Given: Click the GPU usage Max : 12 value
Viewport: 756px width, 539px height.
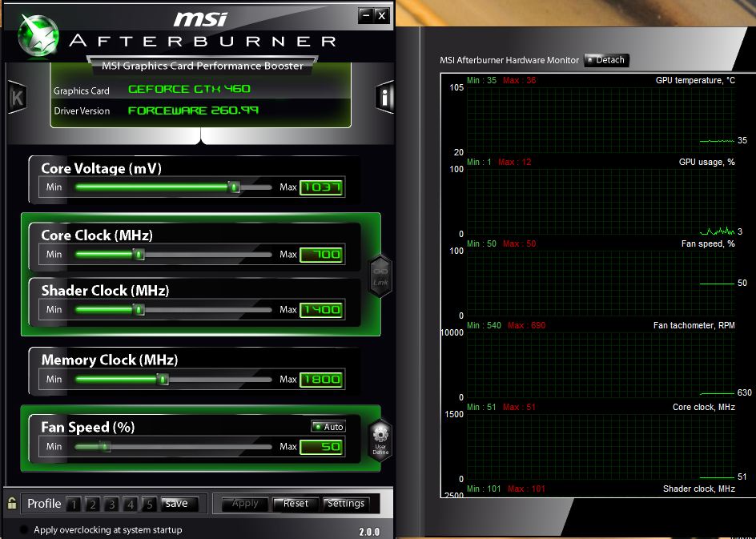Looking at the screenshot, I should coord(514,162).
